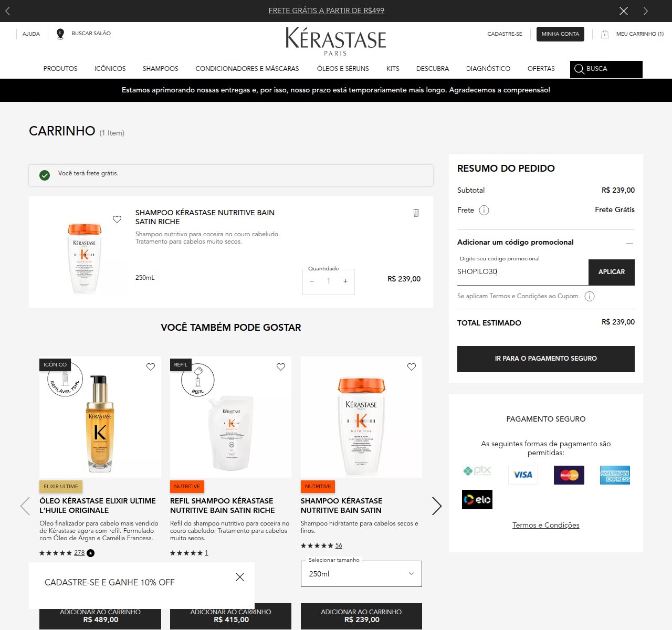Open Shampoo Nutritive Bain Satin title
The height and width of the screenshot is (630, 672).
(342, 506)
